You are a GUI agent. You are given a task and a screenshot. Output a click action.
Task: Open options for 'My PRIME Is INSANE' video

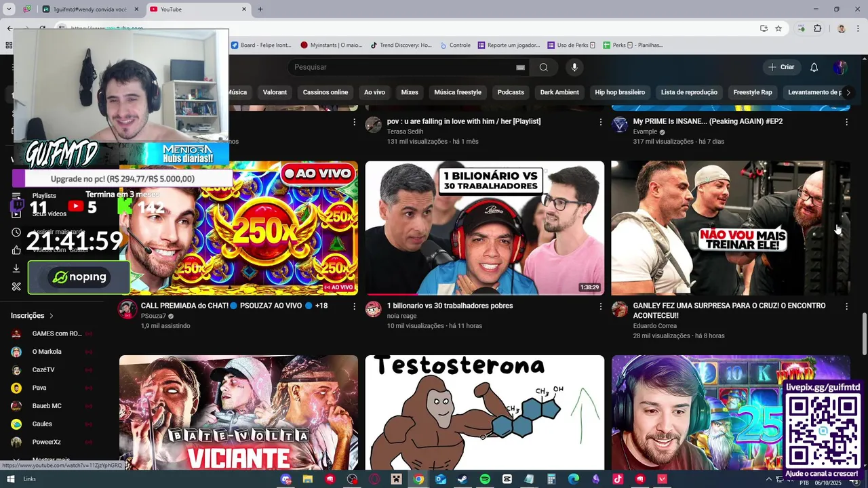click(x=846, y=122)
